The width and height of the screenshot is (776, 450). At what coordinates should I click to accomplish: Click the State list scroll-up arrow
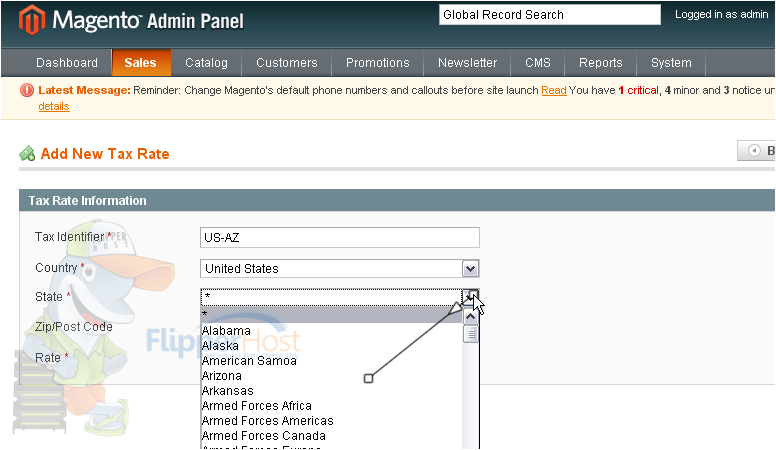(471, 317)
